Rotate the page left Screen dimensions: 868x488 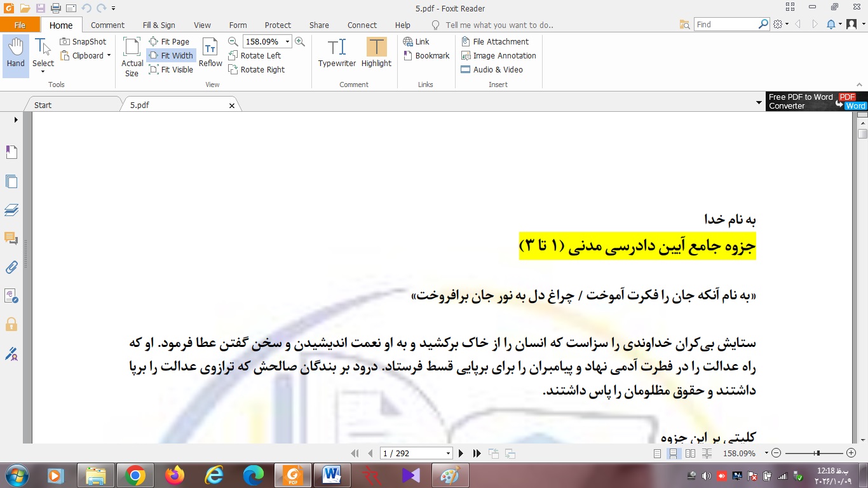[254, 55]
